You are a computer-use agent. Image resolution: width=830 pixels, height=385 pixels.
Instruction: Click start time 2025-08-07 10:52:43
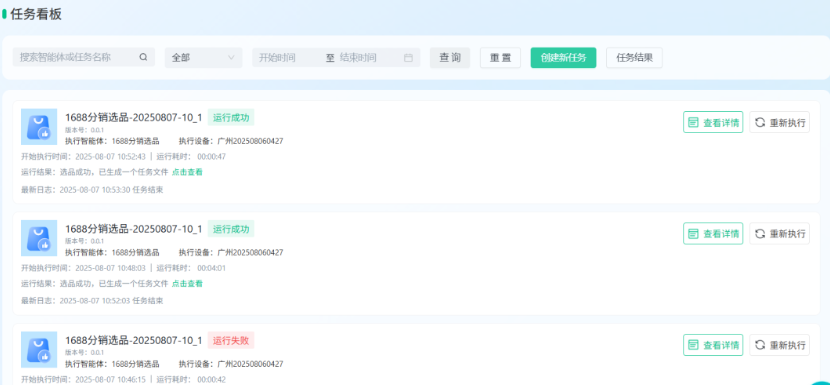point(110,157)
